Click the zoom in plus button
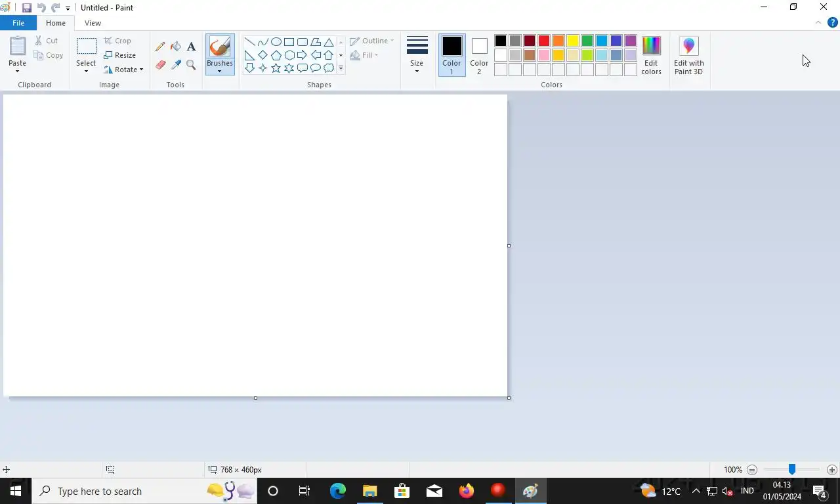This screenshot has height=504, width=840. pyautogui.click(x=832, y=470)
